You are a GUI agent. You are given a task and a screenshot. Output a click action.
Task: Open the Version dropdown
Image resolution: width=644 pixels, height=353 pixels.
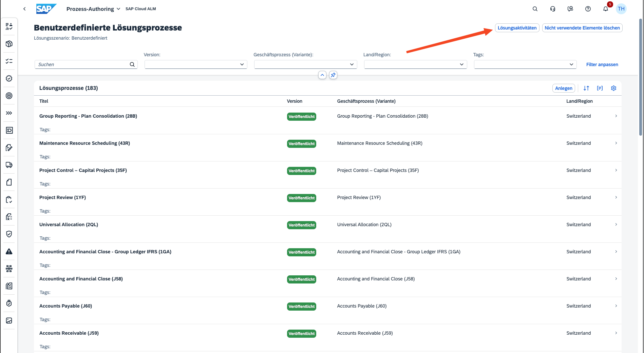(196, 64)
